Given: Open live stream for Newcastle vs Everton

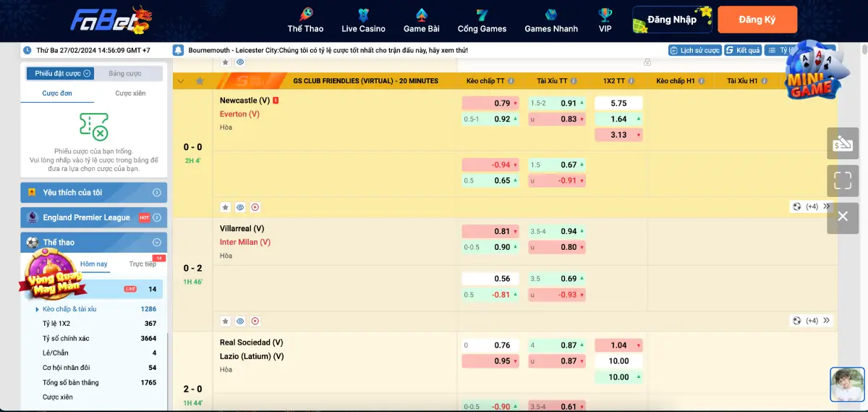Looking at the screenshot, I should pos(255,207).
